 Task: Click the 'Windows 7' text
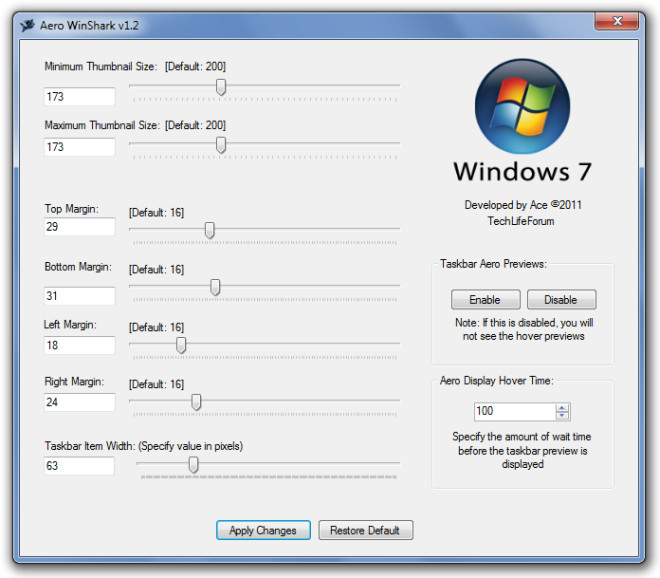point(522,172)
